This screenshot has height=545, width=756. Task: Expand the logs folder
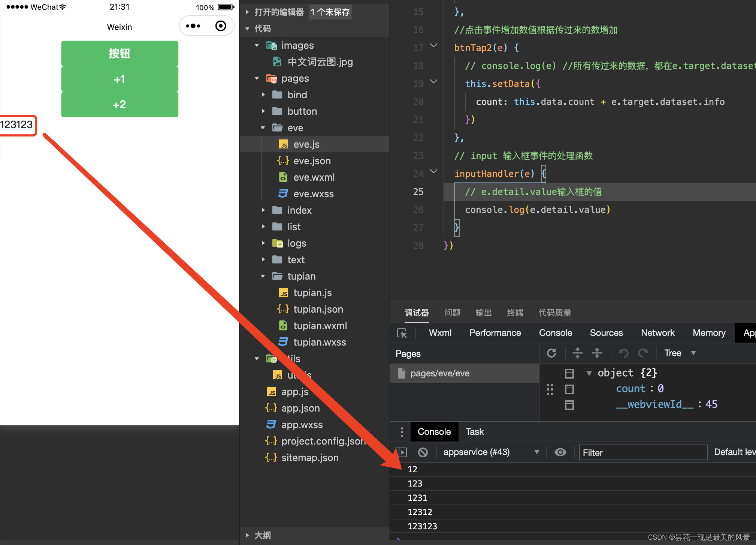point(263,243)
